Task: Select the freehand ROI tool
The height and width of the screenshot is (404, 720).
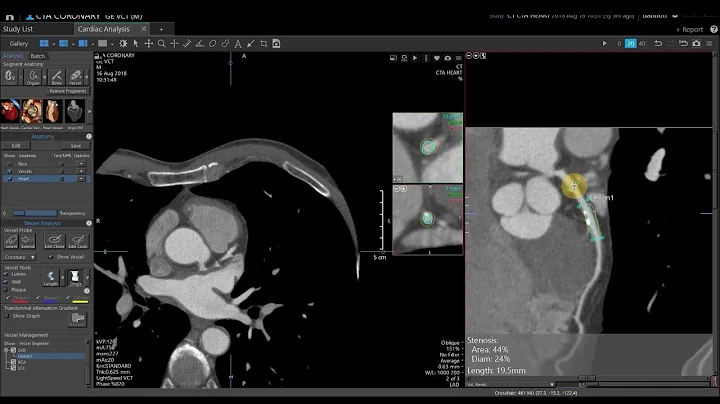Action: (225, 44)
